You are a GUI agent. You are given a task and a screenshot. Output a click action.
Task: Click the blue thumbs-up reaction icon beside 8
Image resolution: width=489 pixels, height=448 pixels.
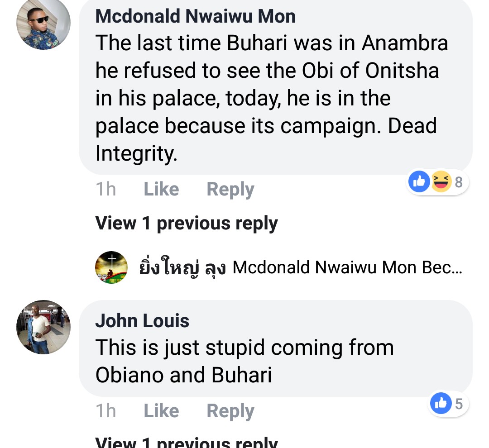pos(419,182)
